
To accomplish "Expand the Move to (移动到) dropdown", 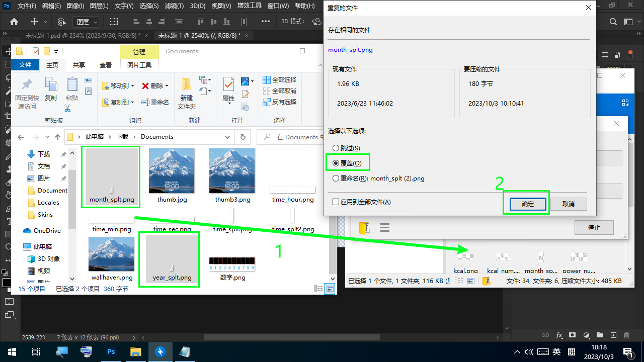I will [132, 86].
